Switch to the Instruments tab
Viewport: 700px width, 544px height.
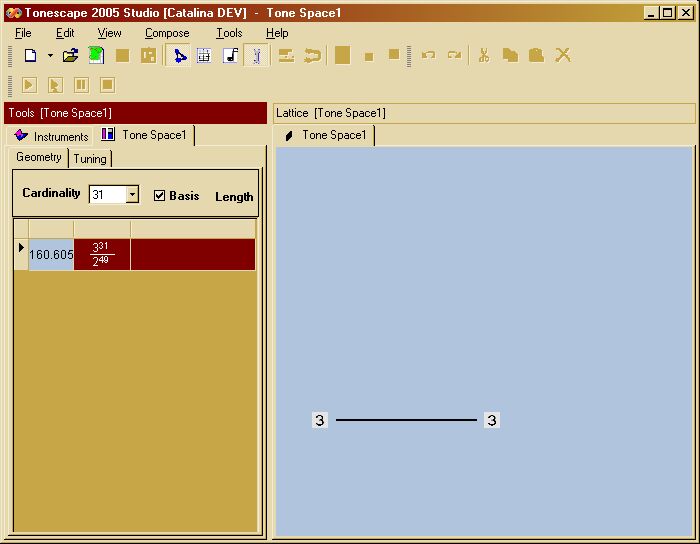point(50,136)
